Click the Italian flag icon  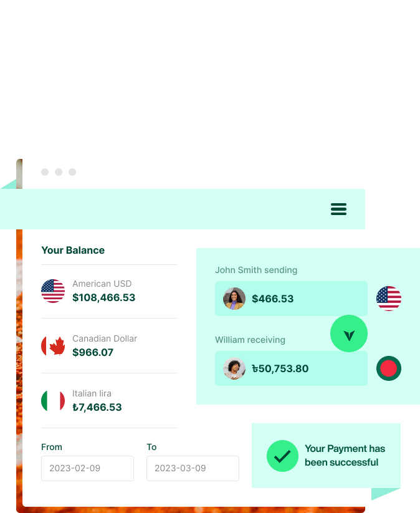click(53, 401)
